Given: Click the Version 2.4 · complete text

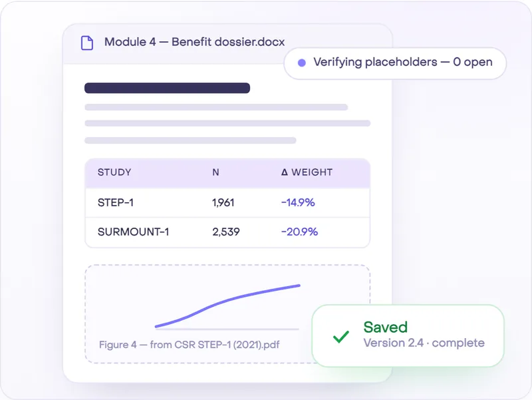Looking at the screenshot, I should pos(424,343).
